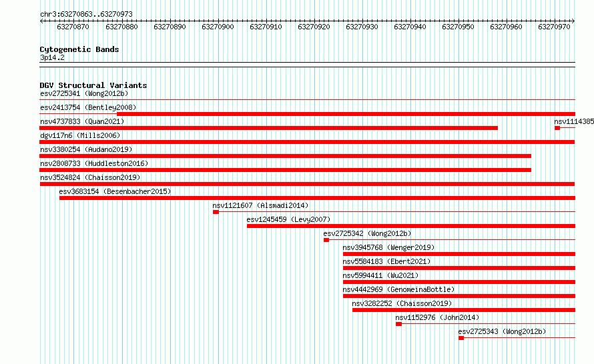Click the small red block under esv2725342 (Wong2012b)
The width and height of the screenshot is (594, 364).
click(x=326, y=240)
